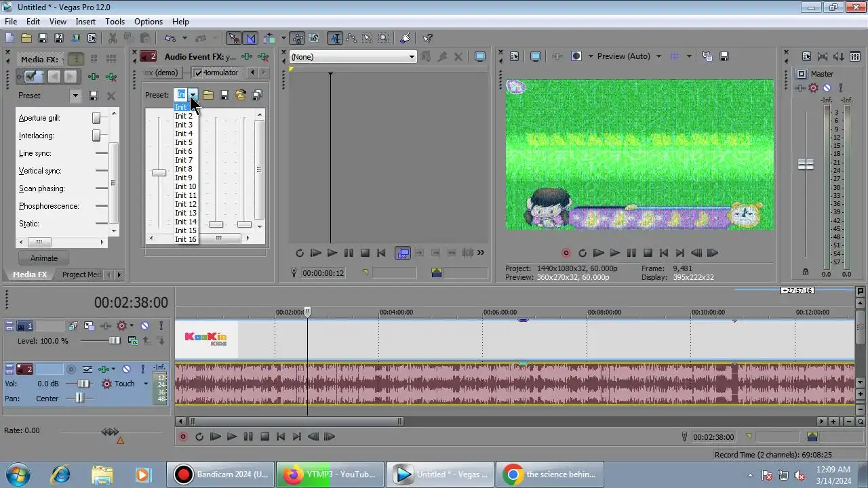Solo video track 1
The height and width of the screenshot is (488, 868).
coord(161,326)
